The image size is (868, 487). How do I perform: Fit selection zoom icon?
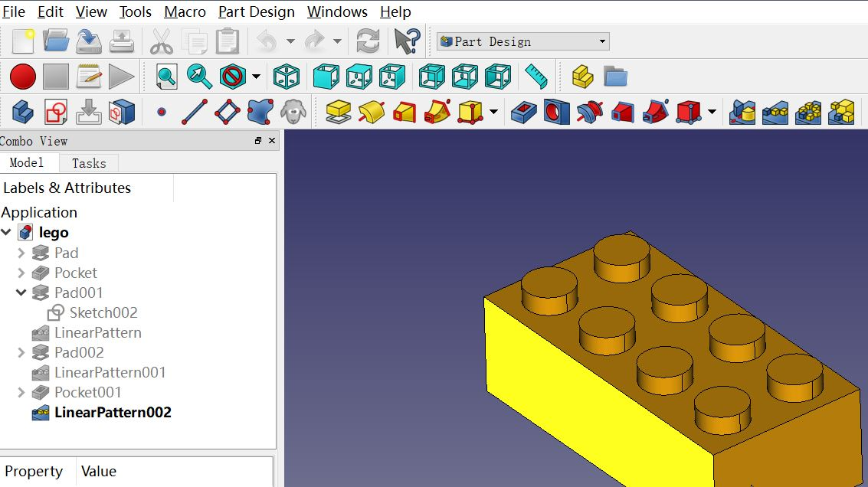(x=199, y=77)
